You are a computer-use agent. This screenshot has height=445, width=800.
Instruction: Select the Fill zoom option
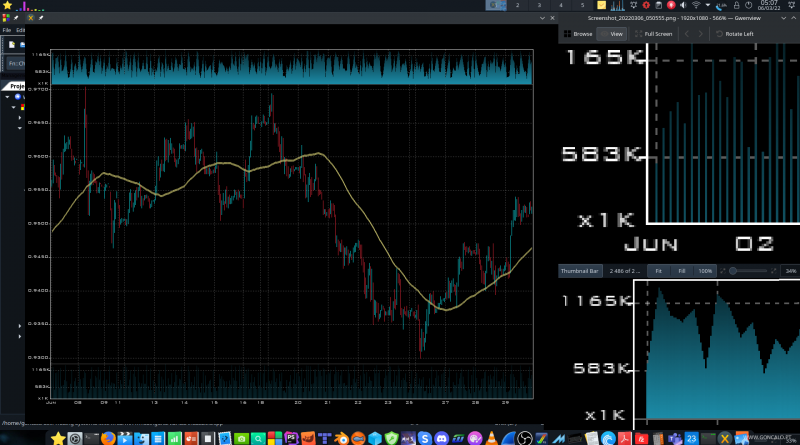(x=681, y=271)
